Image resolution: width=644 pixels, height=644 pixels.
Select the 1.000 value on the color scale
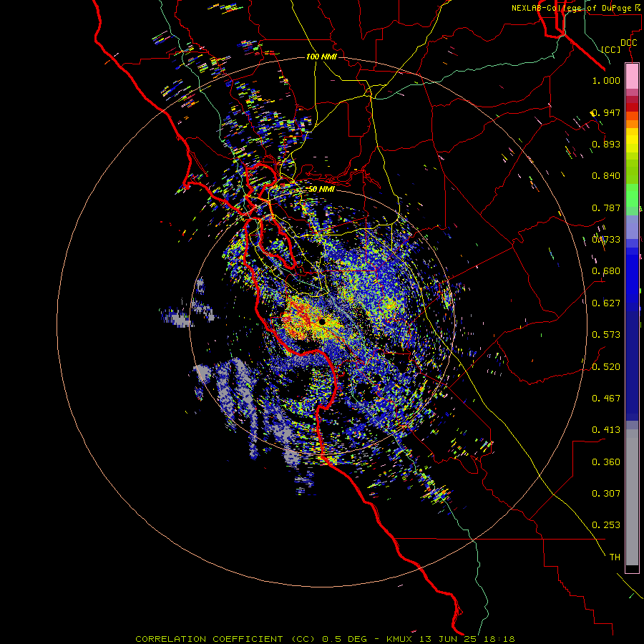[x=606, y=80]
